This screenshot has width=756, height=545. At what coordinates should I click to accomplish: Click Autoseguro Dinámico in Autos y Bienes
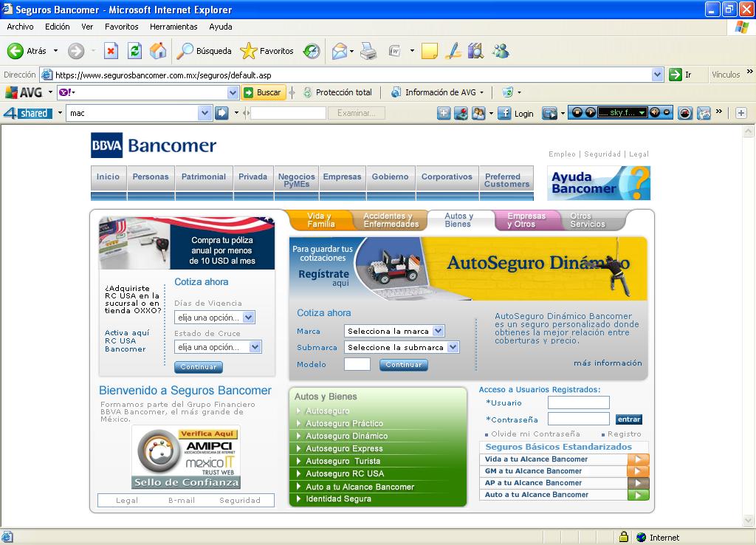(347, 436)
